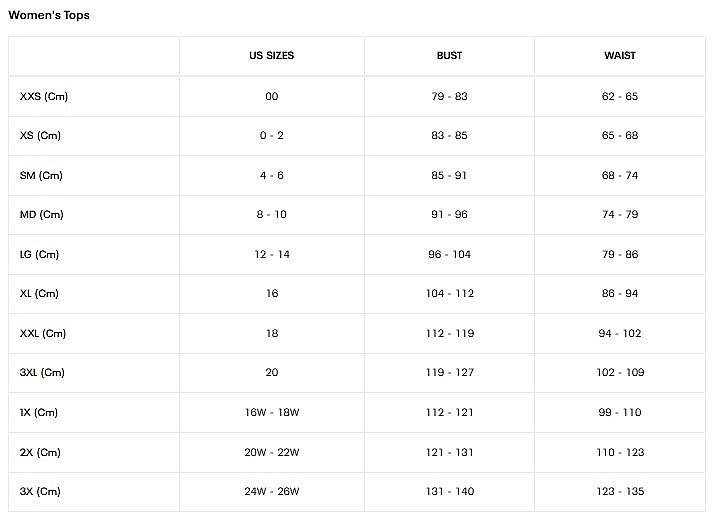Click the Women's Tops heading
Screen dimensions: 719x526
pyautogui.click(x=49, y=15)
